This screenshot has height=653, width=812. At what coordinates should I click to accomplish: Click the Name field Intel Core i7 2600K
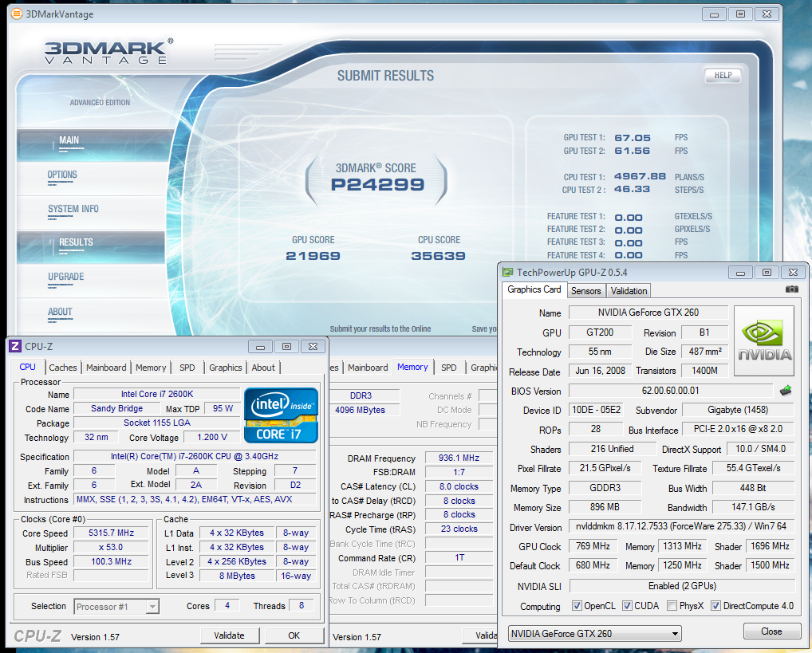157,394
